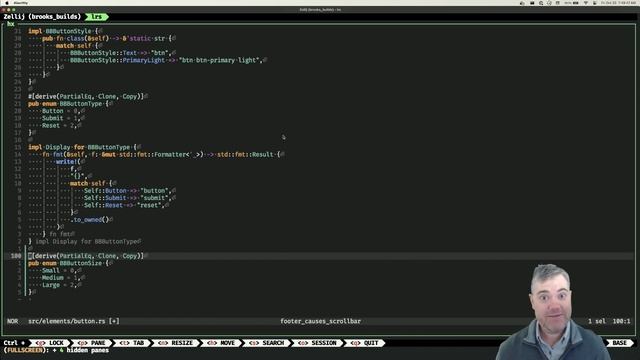Click the BASE indicator in status bar
The height and width of the screenshot is (360, 640).
point(619,343)
